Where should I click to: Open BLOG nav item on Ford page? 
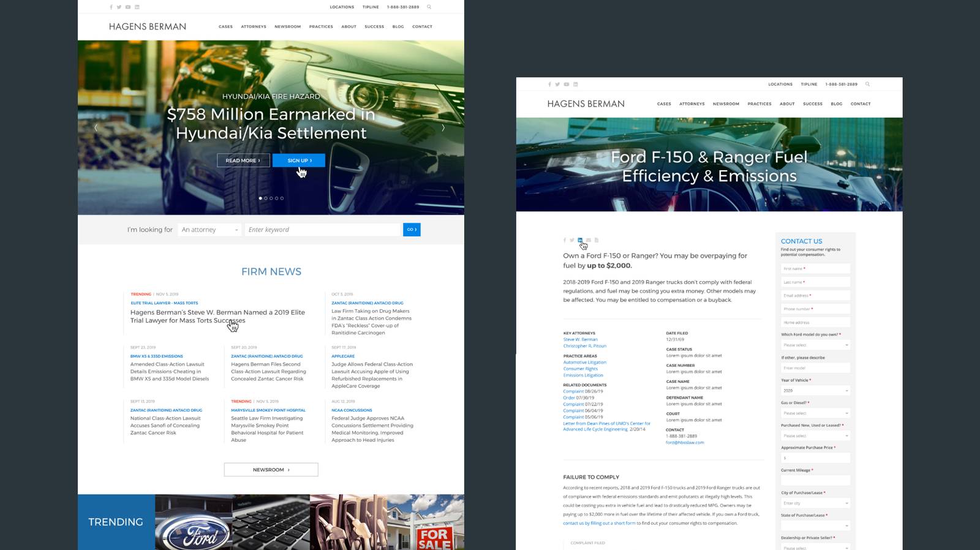coord(837,104)
